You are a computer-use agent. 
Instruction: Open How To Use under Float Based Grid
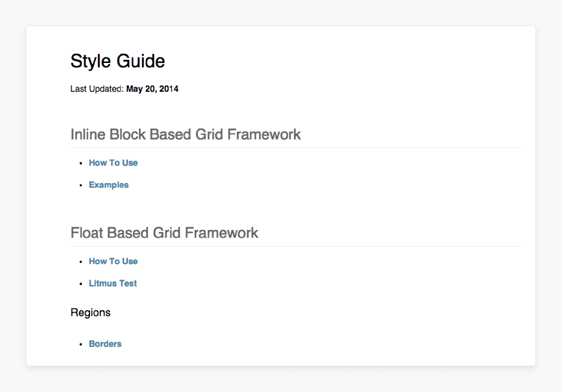(113, 261)
